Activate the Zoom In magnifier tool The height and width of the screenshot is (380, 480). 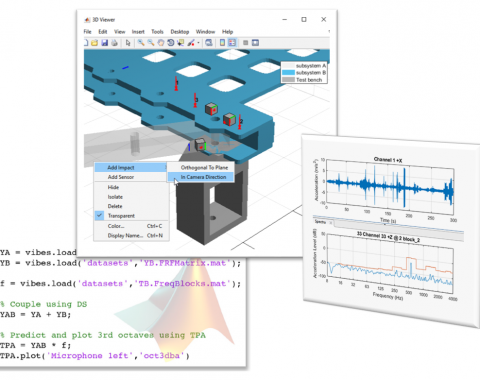pyautogui.click(x=141, y=43)
